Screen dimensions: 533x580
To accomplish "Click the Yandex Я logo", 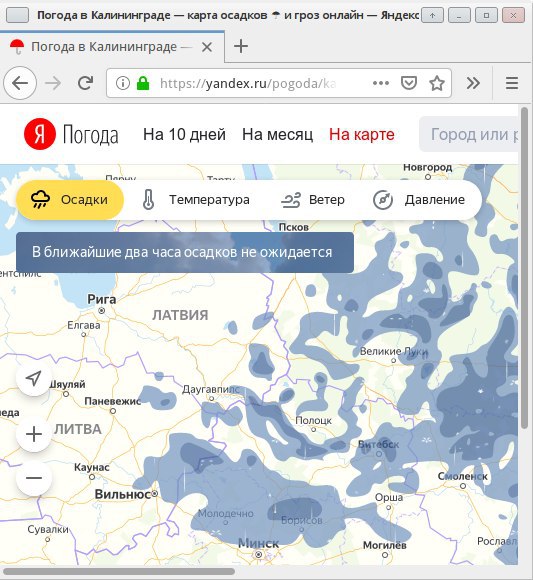I will click(40, 134).
